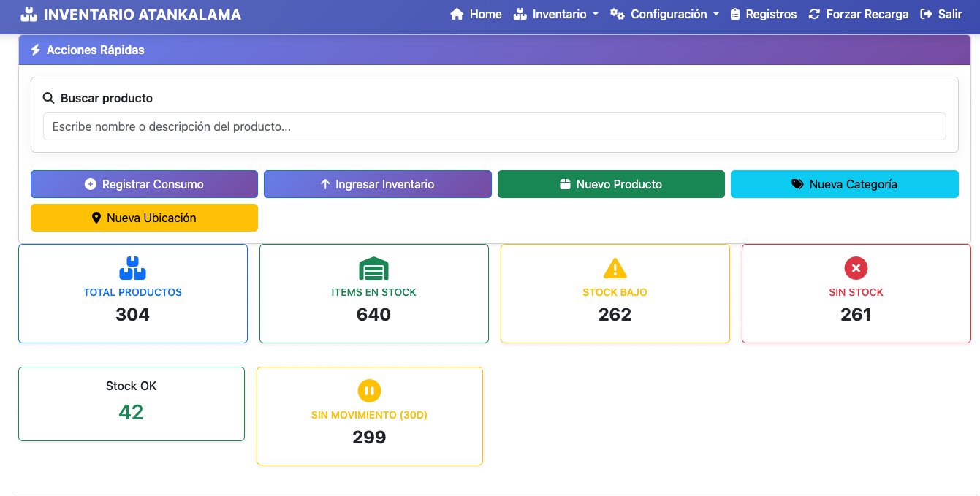Click the warehouse icon on Items en Stock card
The width and height of the screenshot is (980, 496).
tap(373, 268)
